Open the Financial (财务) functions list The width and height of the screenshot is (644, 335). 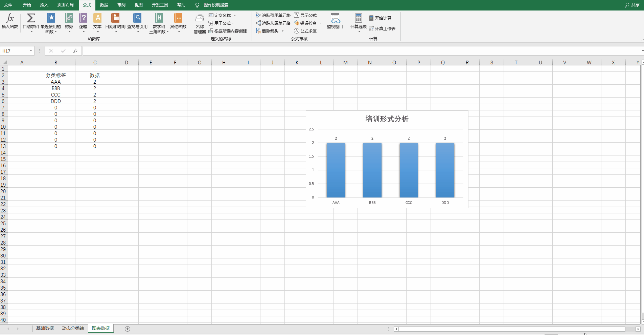pyautogui.click(x=69, y=23)
